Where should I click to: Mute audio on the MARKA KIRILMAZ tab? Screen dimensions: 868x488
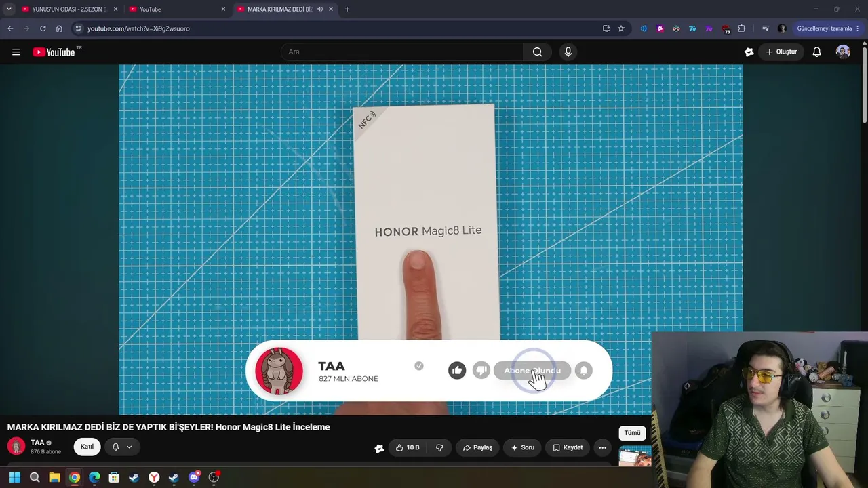(319, 9)
